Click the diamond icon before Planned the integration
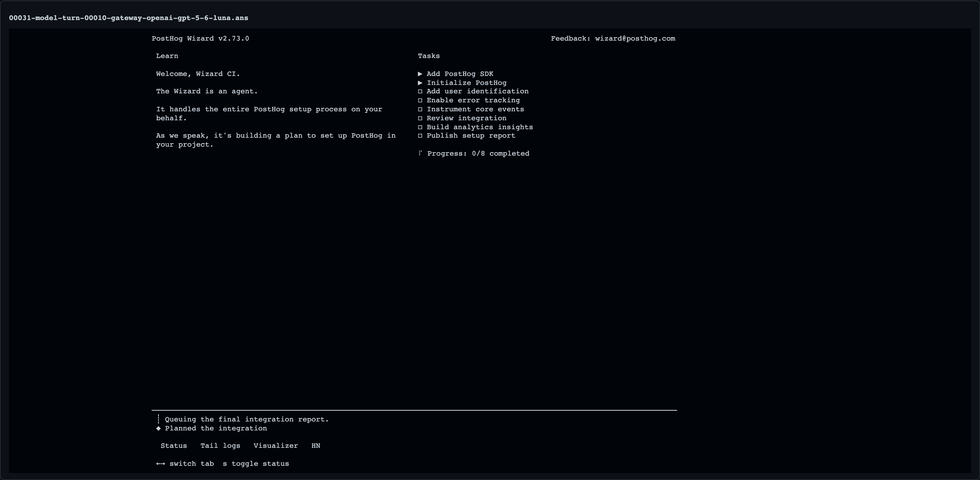Viewport: 980px width, 480px height. click(158, 428)
